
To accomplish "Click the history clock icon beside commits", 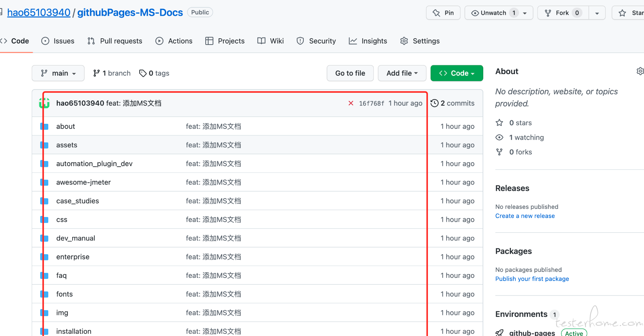I will click(435, 103).
